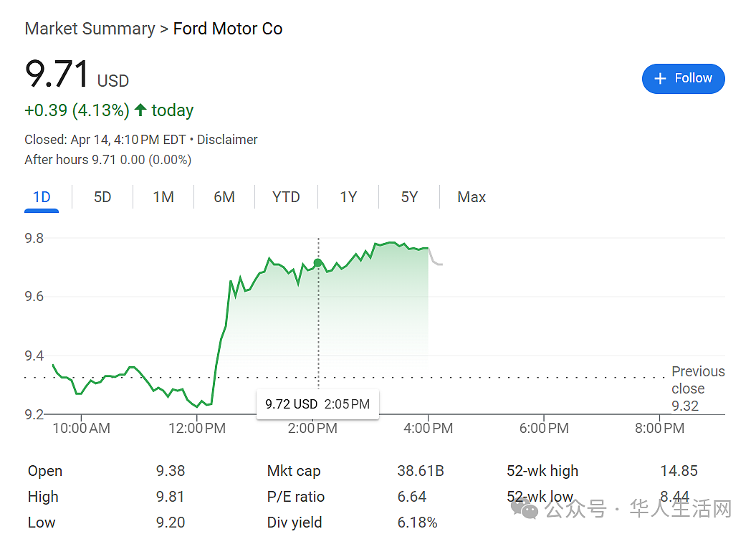Switch to the 5D chart range
The image size is (756, 539).
click(x=102, y=197)
